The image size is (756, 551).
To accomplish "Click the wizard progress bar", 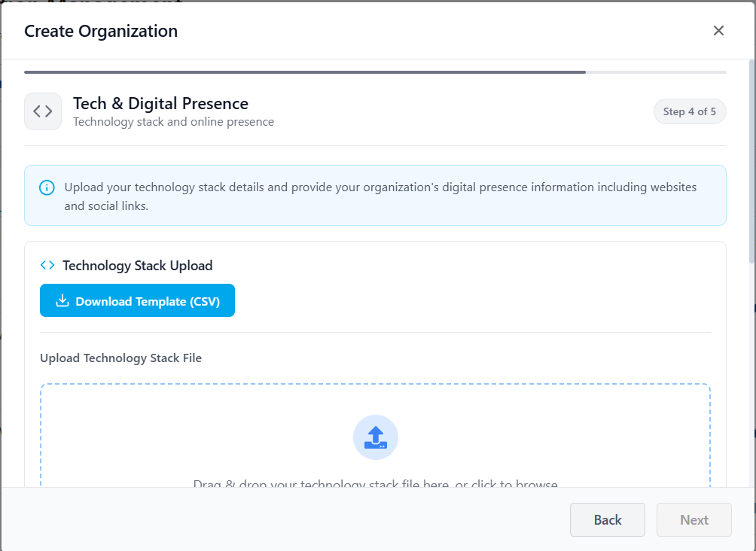I will coord(375,72).
